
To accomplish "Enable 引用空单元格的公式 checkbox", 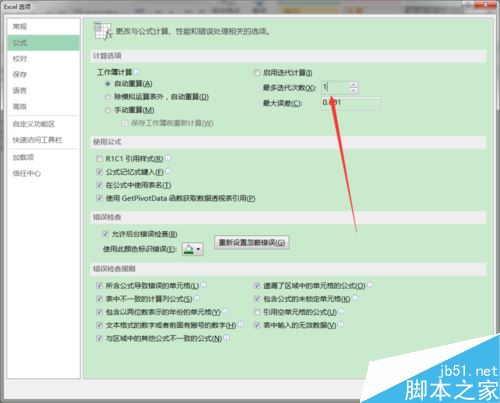I will [x=257, y=312].
